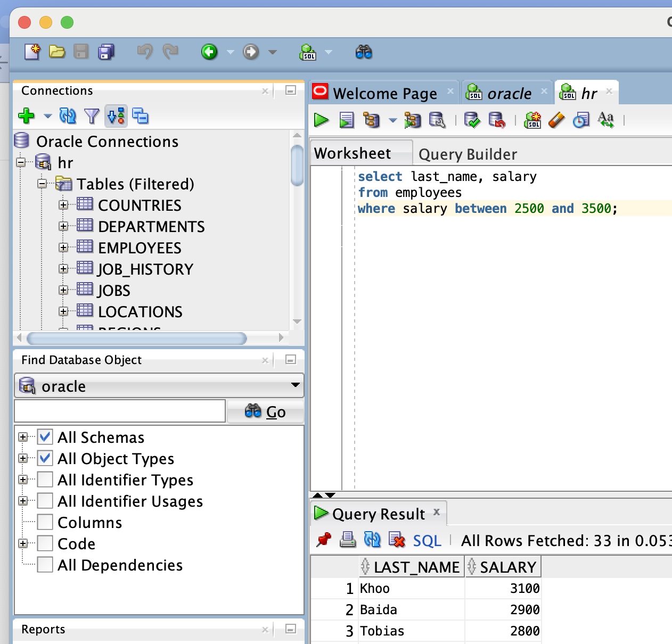Viewport: 672px width, 644px height.
Task: Expand the EMPLOYEES table node
Action: (63, 247)
